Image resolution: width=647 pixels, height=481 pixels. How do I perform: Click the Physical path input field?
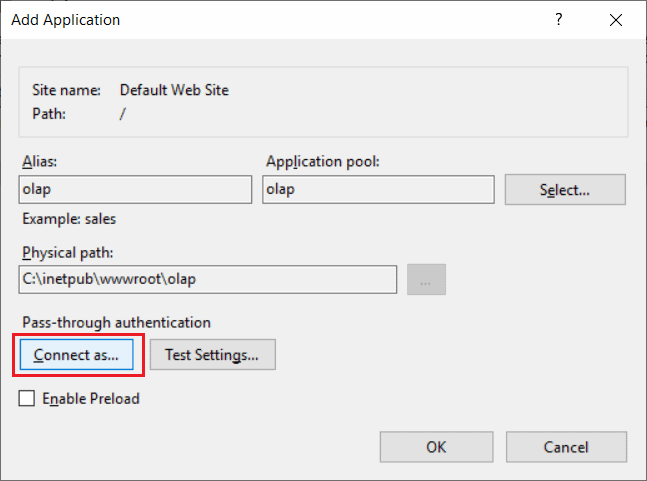click(x=207, y=280)
